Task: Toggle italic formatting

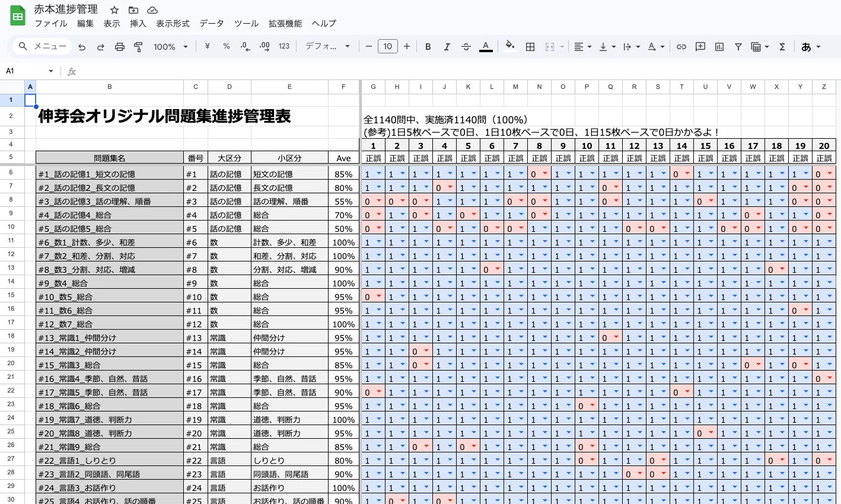Action: tap(447, 46)
